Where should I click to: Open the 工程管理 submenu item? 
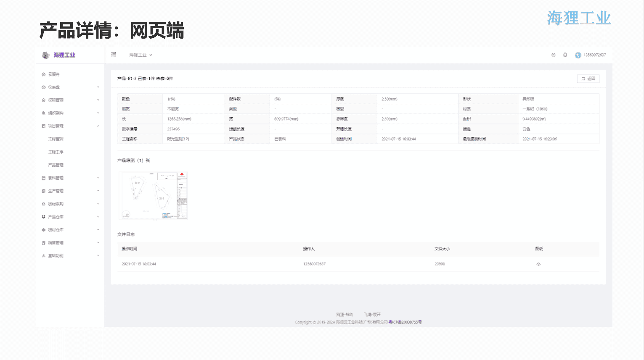[56, 139]
